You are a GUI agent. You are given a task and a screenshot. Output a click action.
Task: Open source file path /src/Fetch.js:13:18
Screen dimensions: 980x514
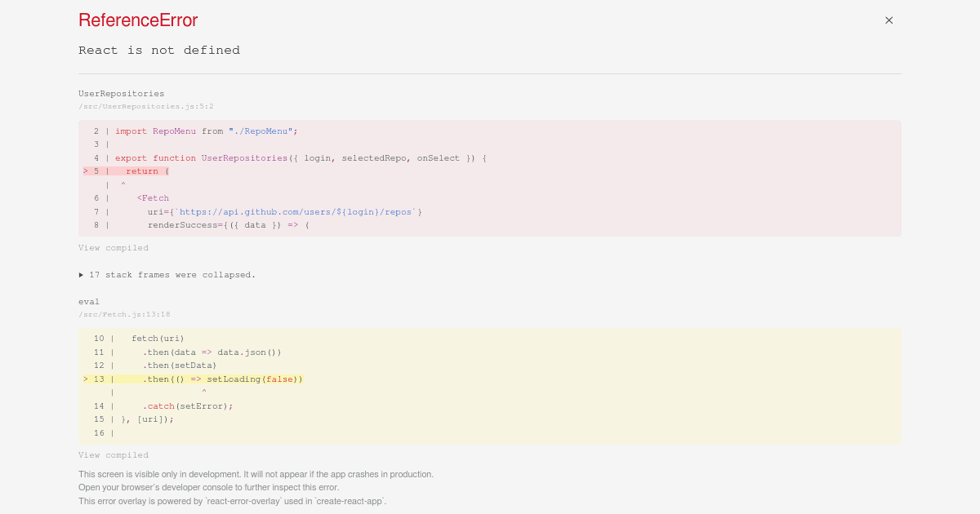(x=124, y=314)
